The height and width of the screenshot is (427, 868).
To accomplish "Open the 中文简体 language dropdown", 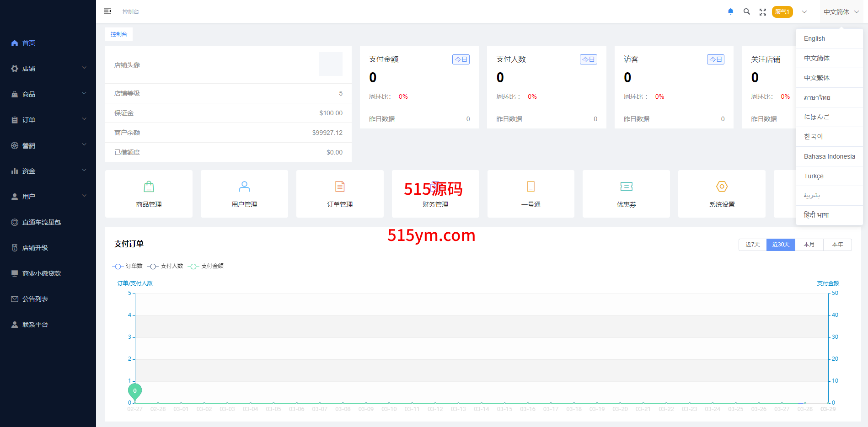I will (x=841, y=12).
